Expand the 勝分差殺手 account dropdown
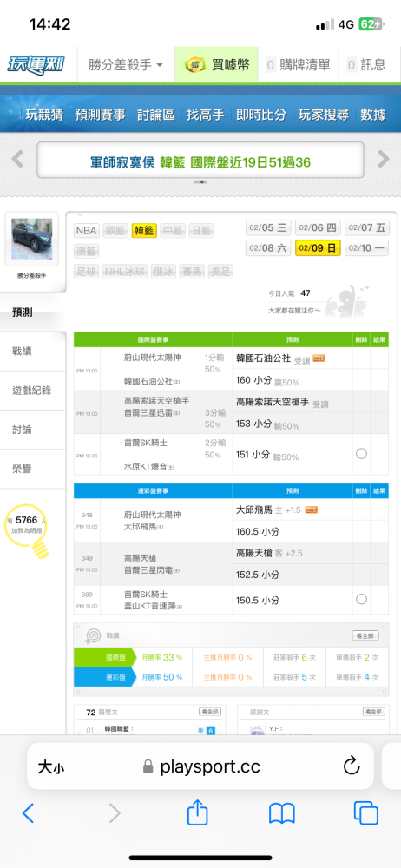The width and height of the screenshot is (401, 868). point(126,65)
